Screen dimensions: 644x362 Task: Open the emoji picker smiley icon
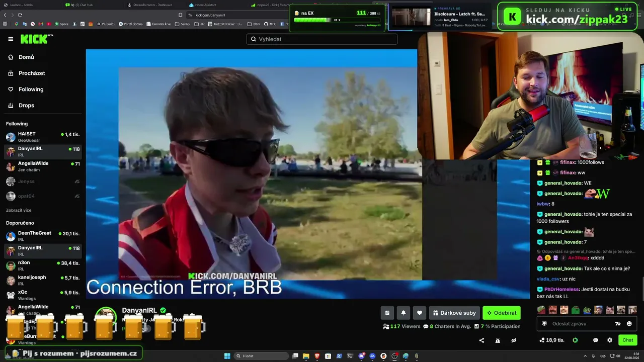pos(629,324)
